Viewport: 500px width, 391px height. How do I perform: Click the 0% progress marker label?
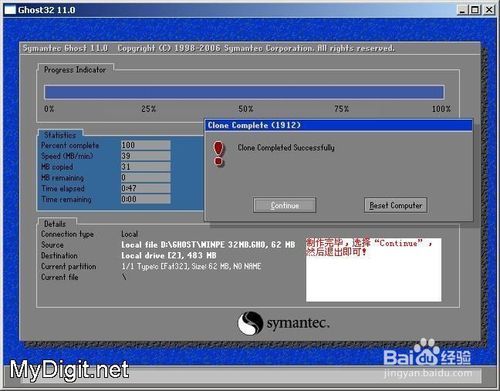pyautogui.click(x=49, y=109)
